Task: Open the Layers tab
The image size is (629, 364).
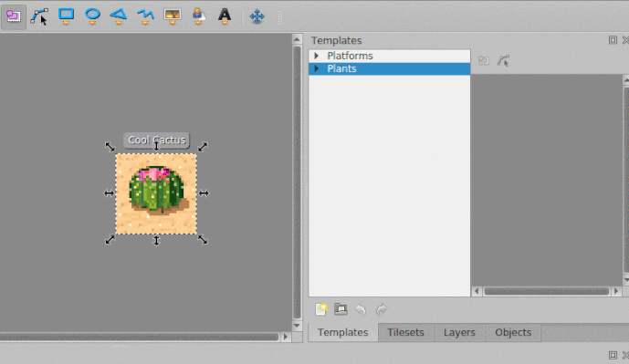Action: [x=459, y=332]
